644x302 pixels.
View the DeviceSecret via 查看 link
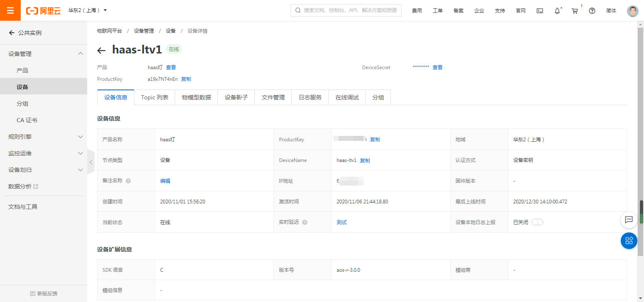437,68
